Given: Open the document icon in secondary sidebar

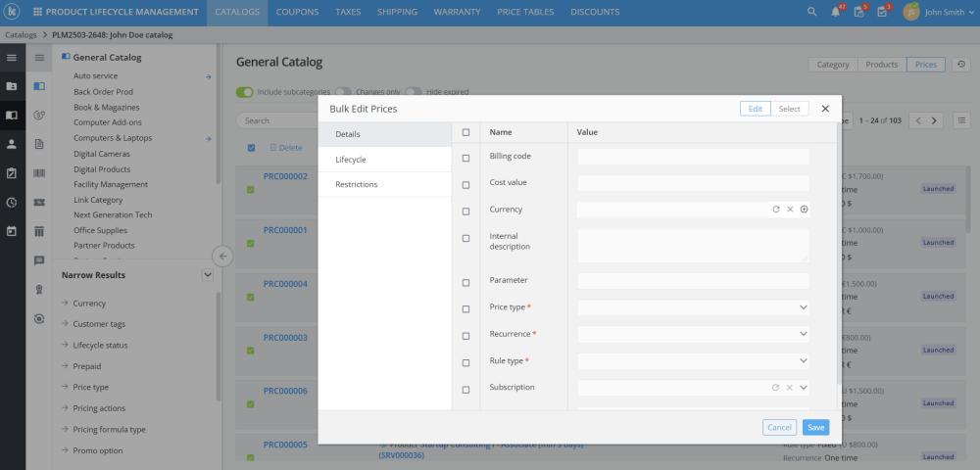Looking at the screenshot, I should [39, 144].
